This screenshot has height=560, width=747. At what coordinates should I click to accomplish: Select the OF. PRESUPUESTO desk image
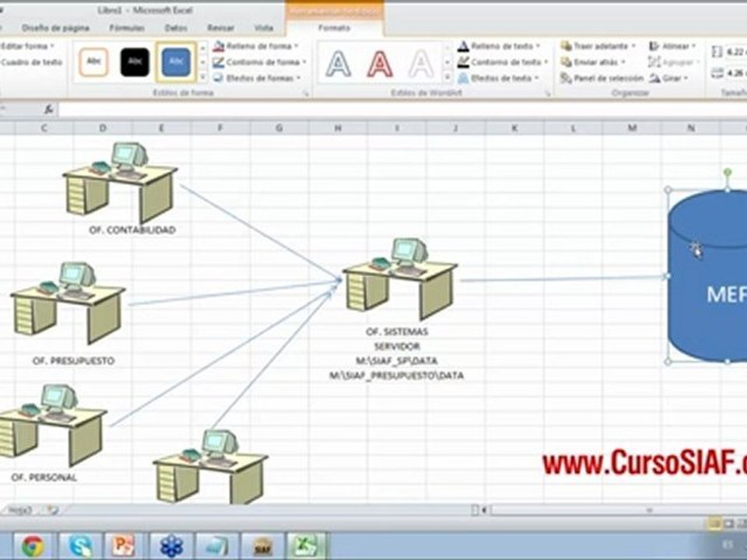(68, 303)
